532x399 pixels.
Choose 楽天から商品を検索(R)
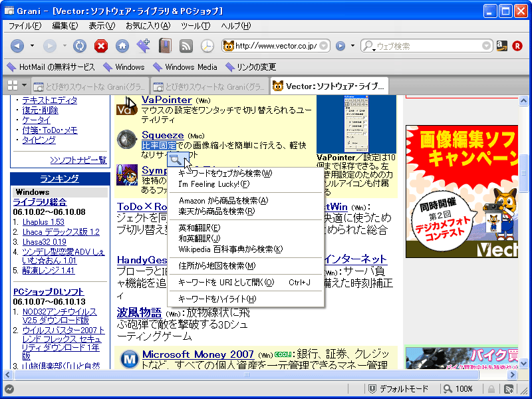(245, 211)
